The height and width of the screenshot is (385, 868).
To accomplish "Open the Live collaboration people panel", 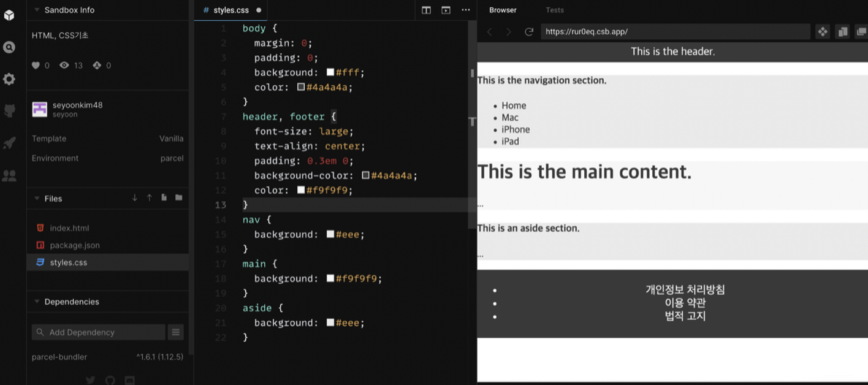I will [9, 175].
